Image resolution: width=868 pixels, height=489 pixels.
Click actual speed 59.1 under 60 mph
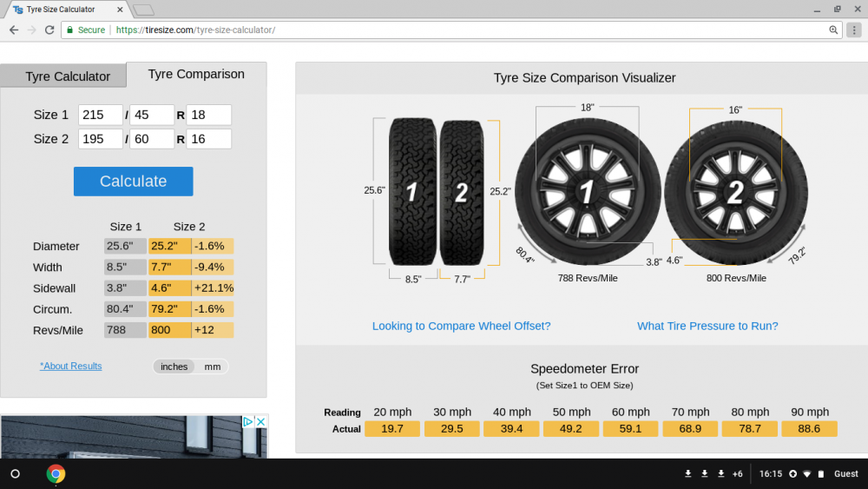630,429
